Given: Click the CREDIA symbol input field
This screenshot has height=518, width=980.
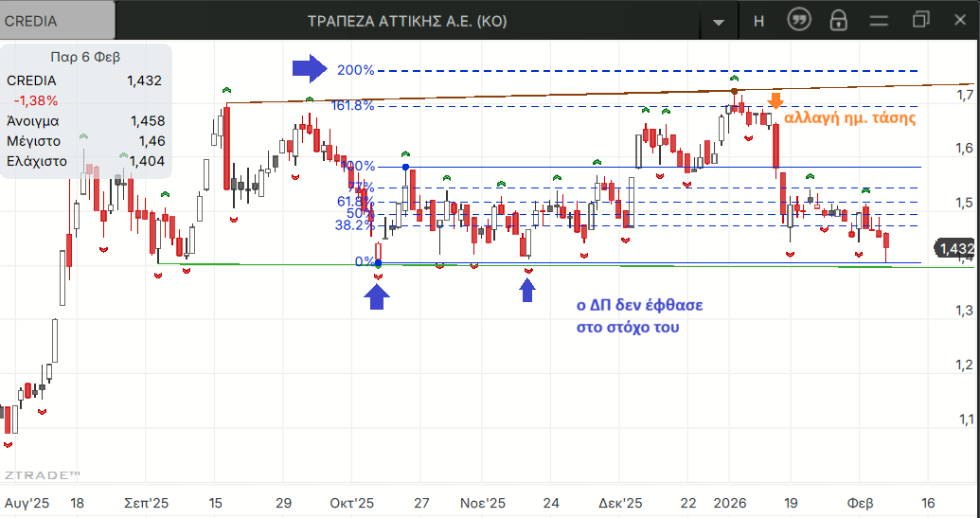Looking at the screenshot, I should click(x=57, y=21).
